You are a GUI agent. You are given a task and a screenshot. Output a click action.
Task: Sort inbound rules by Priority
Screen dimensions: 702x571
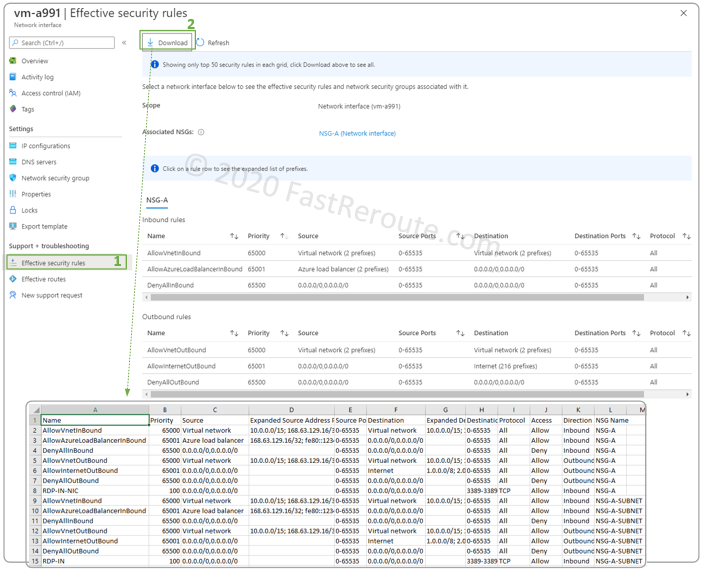click(x=284, y=236)
